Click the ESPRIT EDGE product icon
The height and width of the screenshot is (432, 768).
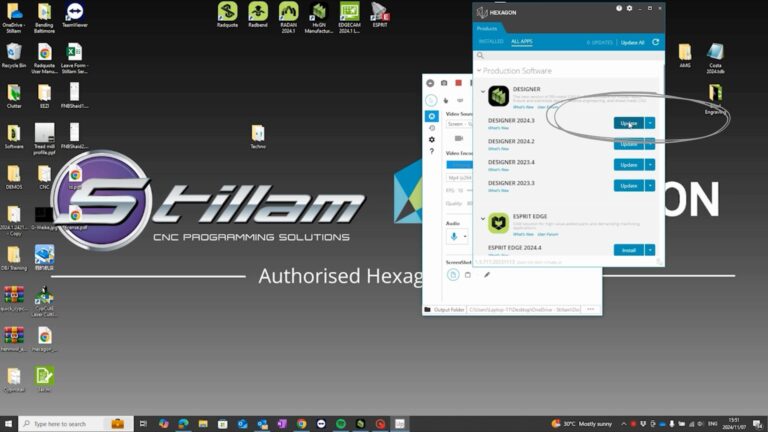pos(498,224)
